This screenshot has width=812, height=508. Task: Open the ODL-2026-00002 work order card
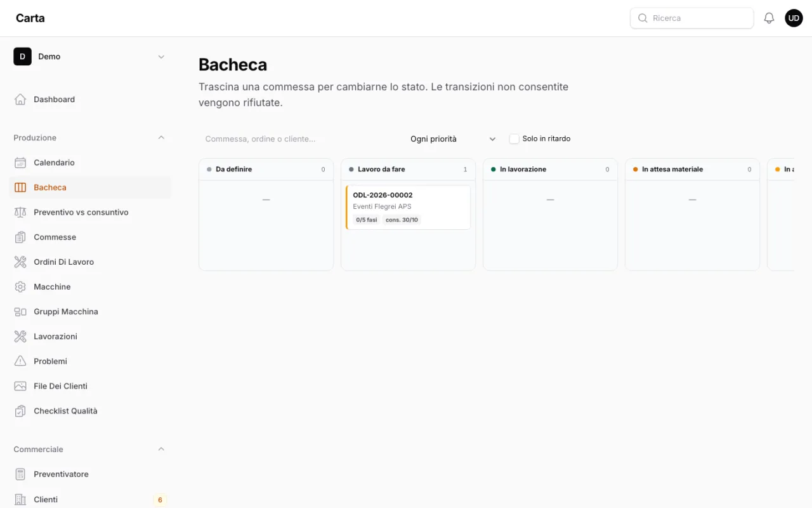[408, 207]
